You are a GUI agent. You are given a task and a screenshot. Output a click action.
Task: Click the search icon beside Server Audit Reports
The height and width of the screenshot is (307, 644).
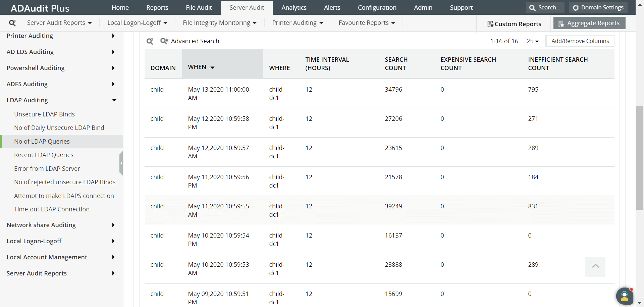tap(12, 23)
